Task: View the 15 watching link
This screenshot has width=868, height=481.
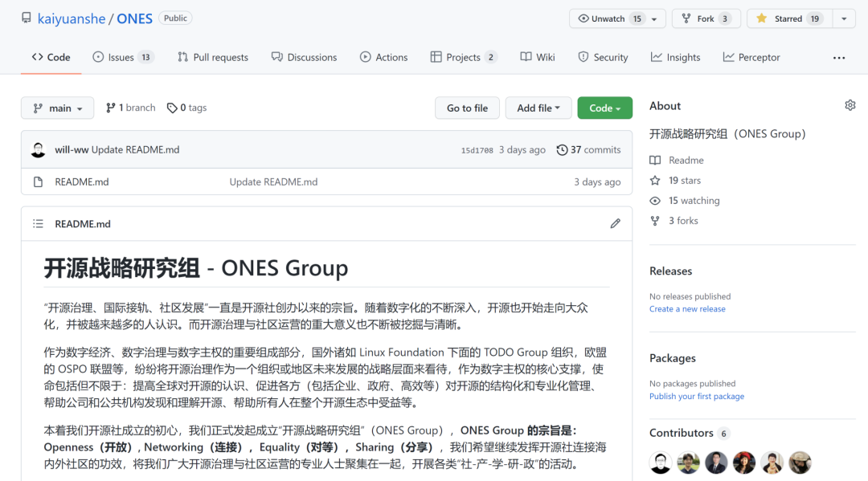Action: tap(694, 201)
